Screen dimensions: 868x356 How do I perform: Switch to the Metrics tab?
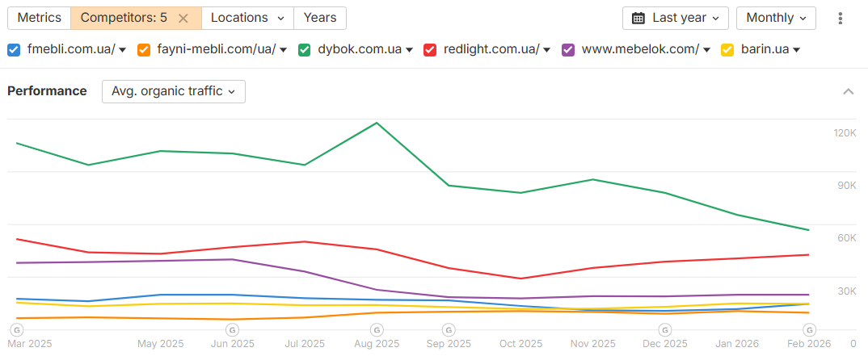coord(39,18)
